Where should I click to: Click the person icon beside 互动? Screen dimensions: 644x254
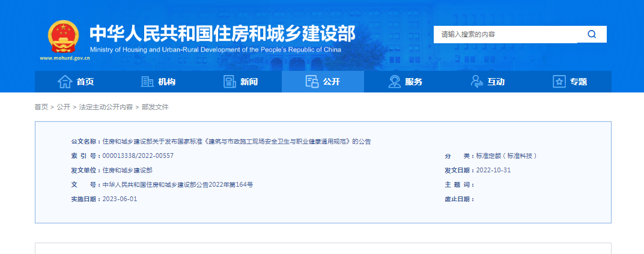coord(477,82)
